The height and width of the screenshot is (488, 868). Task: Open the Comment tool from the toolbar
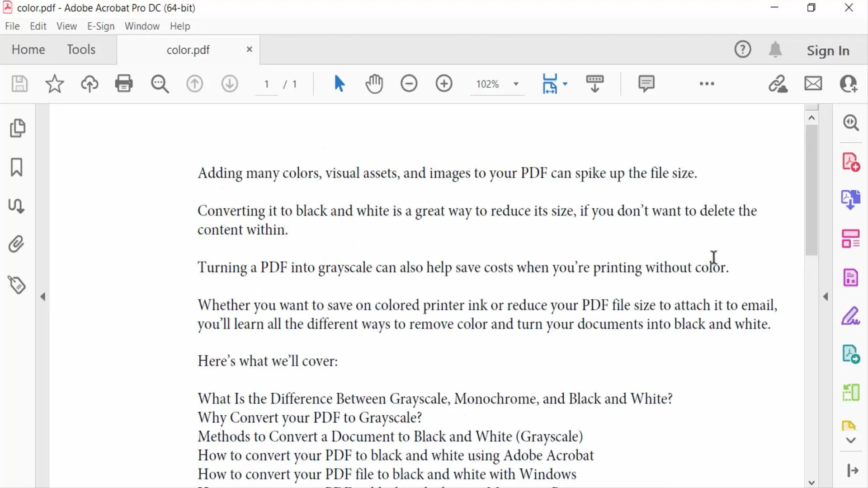pyautogui.click(x=646, y=84)
